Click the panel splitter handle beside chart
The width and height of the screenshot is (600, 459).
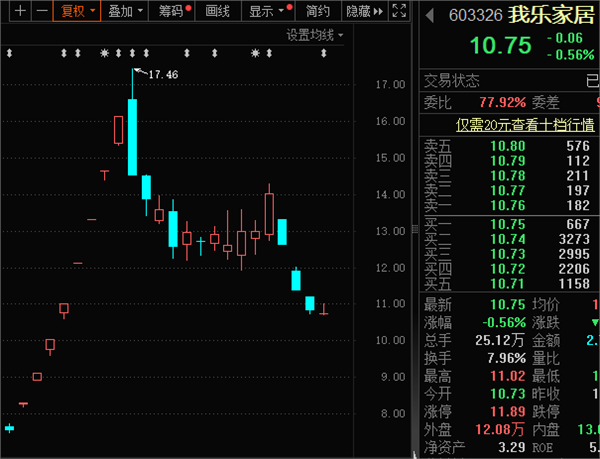pyautogui.click(x=415, y=229)
